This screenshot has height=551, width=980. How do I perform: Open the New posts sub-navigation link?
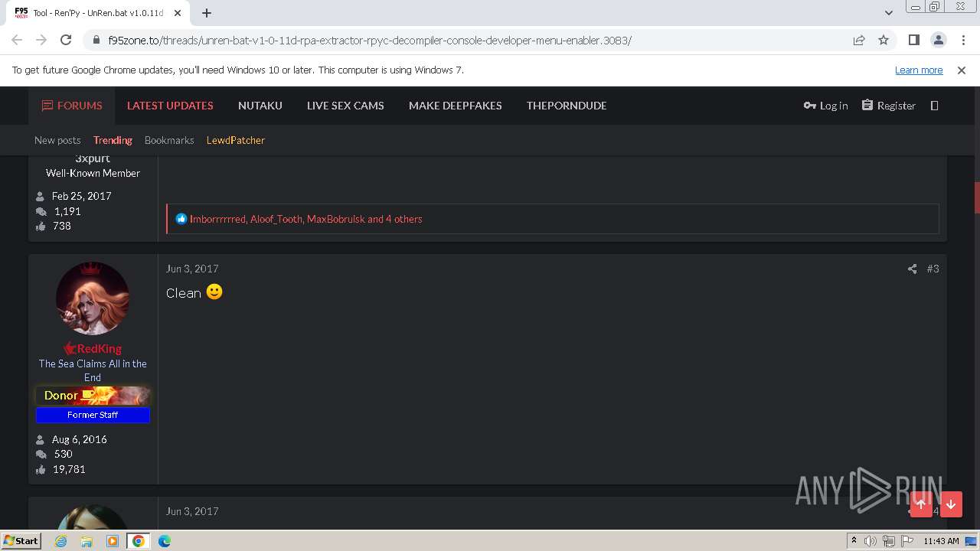tap(57, 140)
